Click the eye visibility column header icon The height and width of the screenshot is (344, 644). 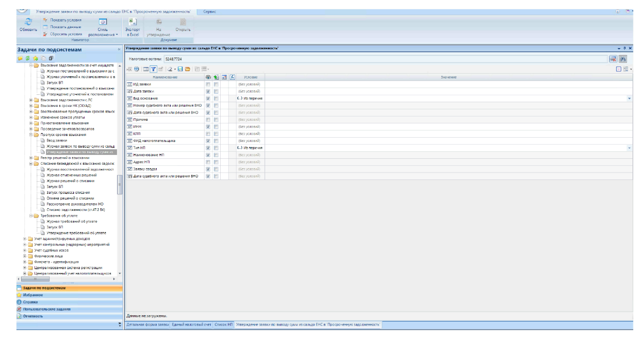click(208, 77)
